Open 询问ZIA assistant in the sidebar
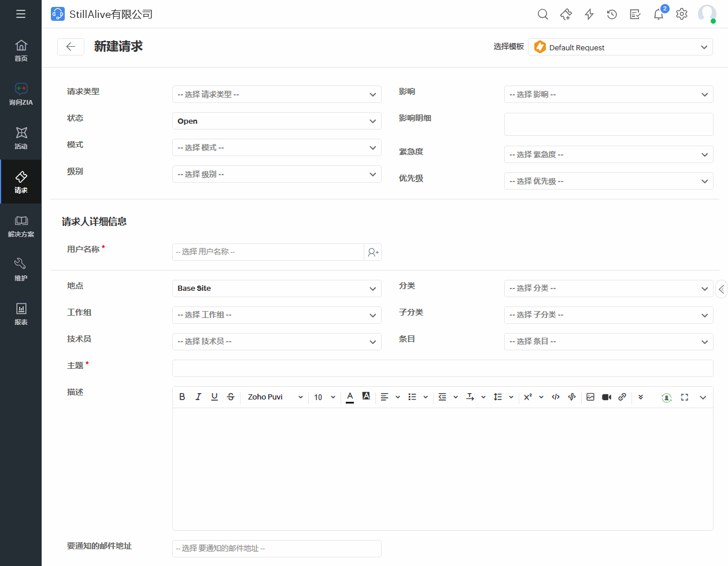The height and width of the screenshot is (566, 728). [21, 94]
